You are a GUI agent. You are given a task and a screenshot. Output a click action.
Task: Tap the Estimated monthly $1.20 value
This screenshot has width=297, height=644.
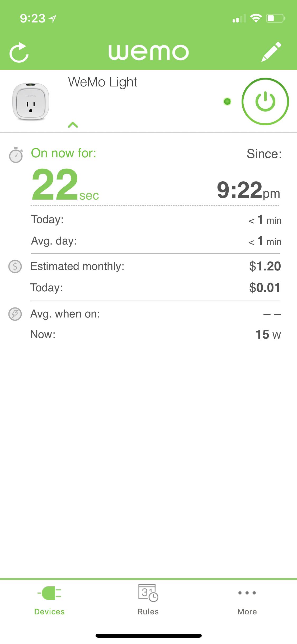coord(265,266)
